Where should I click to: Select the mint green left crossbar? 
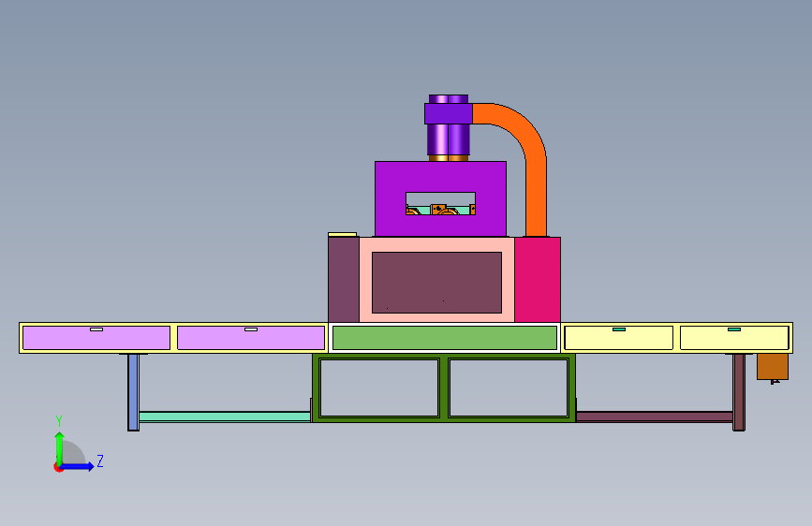(225, 416)
